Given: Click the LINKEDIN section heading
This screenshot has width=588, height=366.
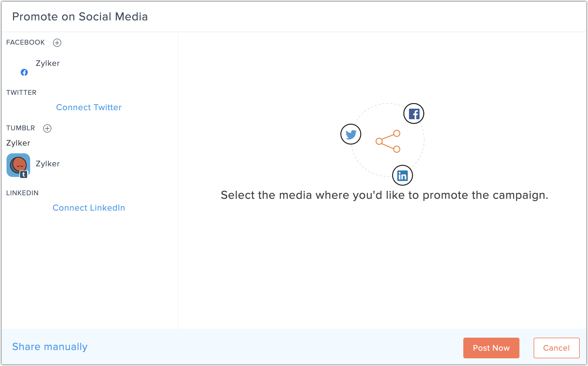Looking at the screenshot, I should tap(22, 193).
